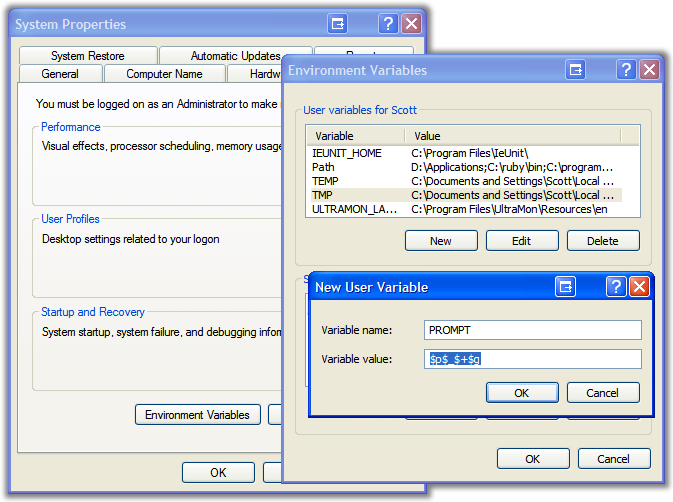Click the help icon in Environment Variables

coord(626,69)
